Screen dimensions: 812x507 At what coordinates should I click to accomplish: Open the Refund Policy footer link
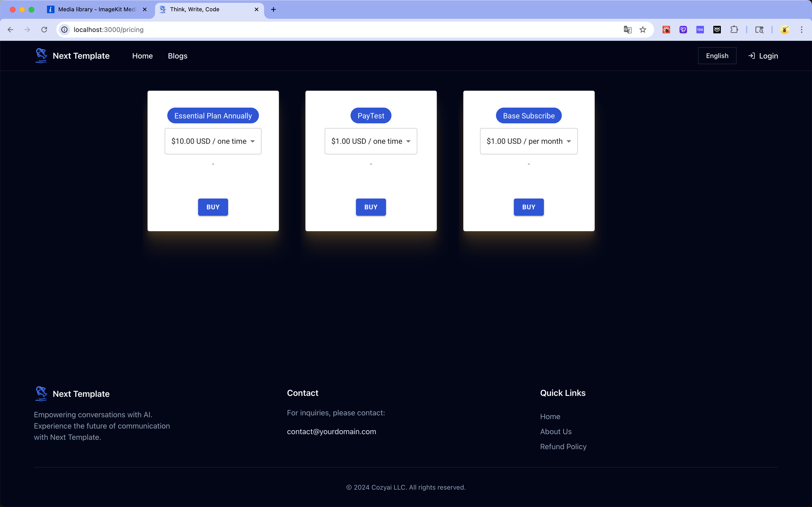[x=563, y=447]
